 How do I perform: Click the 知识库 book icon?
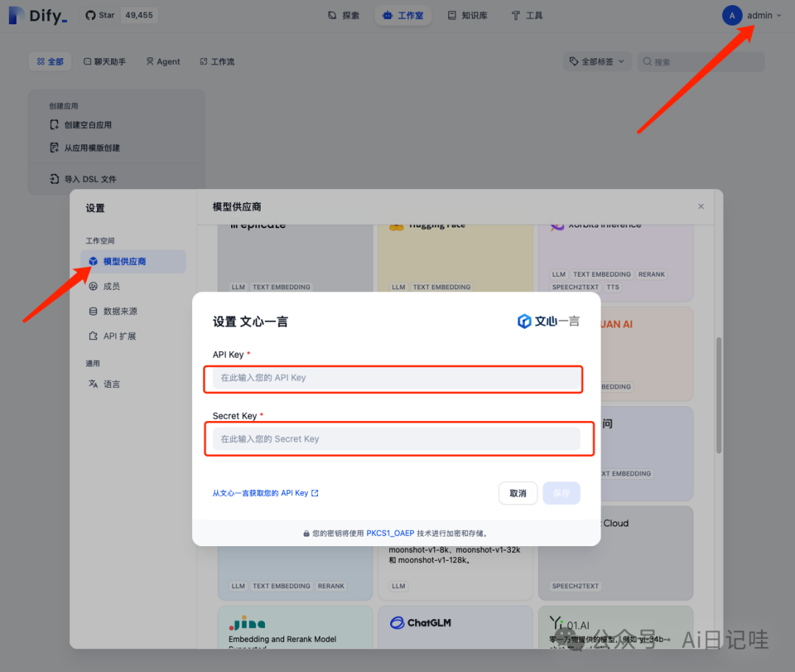pyautogui.click(x=452, y=15)
